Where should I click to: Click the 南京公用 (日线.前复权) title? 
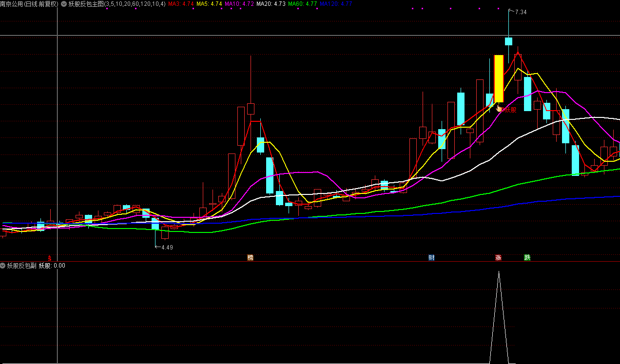click(29, 4)
